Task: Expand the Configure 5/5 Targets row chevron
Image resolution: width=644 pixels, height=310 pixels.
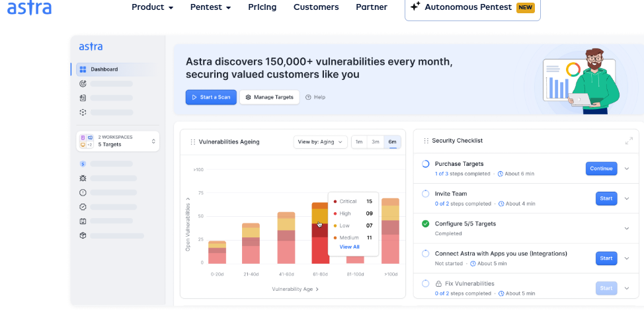Action: pyautogui.click(x=627, y=229)
